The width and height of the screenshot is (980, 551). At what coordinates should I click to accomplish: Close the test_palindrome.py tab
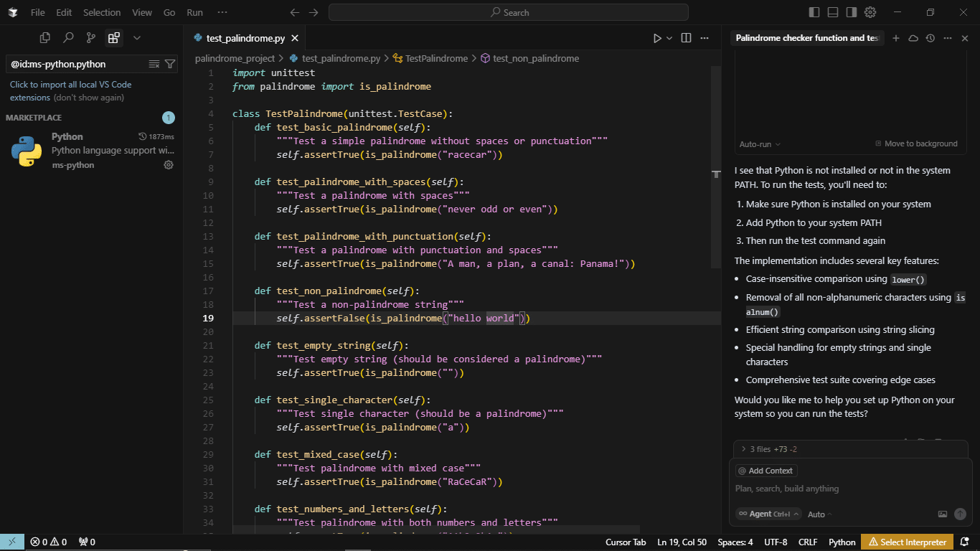[294, 38]
